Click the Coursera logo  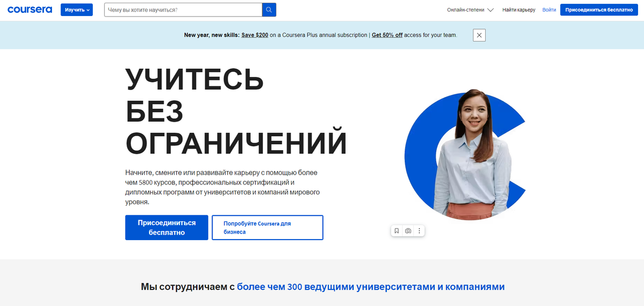(30, 10)
